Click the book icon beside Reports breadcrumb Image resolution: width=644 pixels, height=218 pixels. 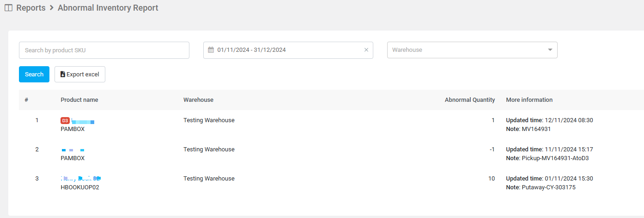8,8
